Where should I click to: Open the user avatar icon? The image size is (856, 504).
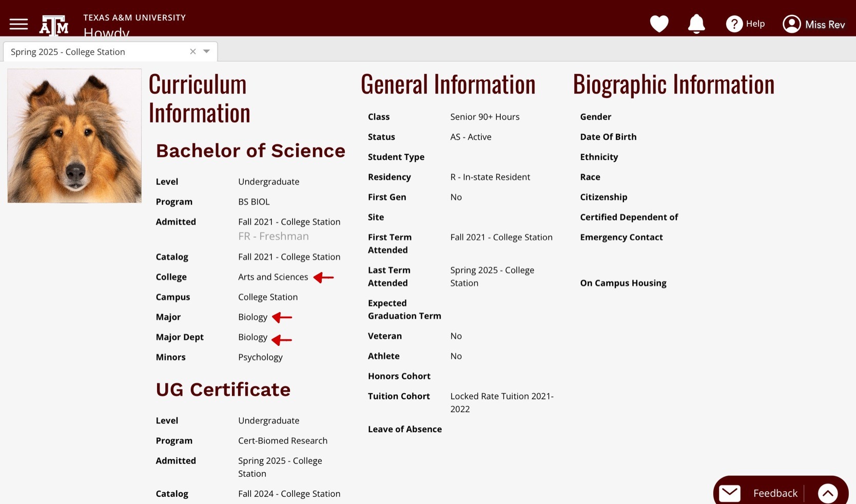point(791,24)
